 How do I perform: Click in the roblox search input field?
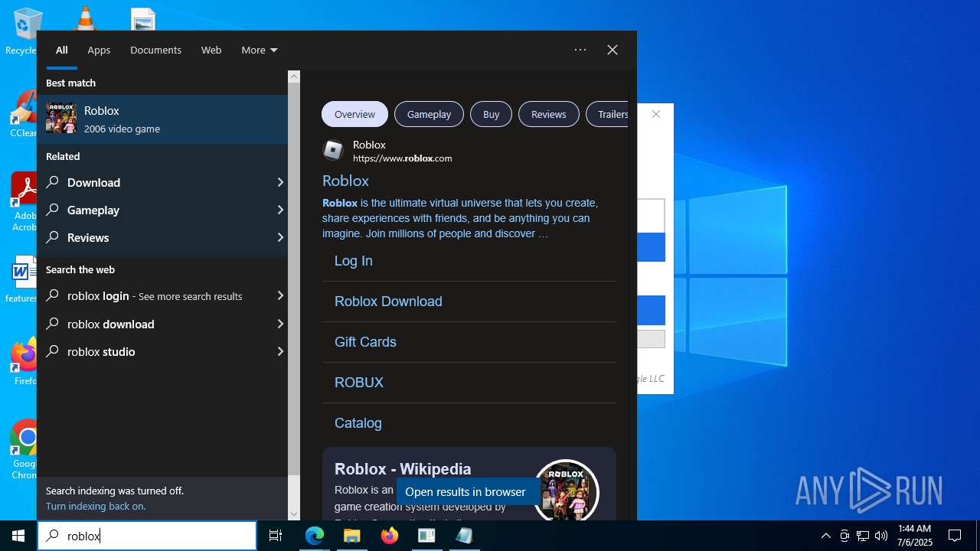147,536
